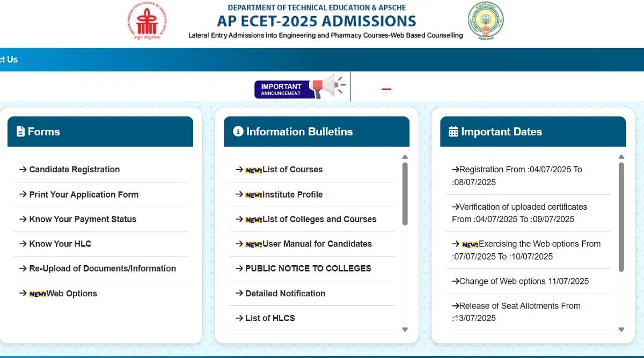Click the NEW badge beside Exercising the Web options
The height and width of the screenshot is (358, 644).
[x=470, y=245]
